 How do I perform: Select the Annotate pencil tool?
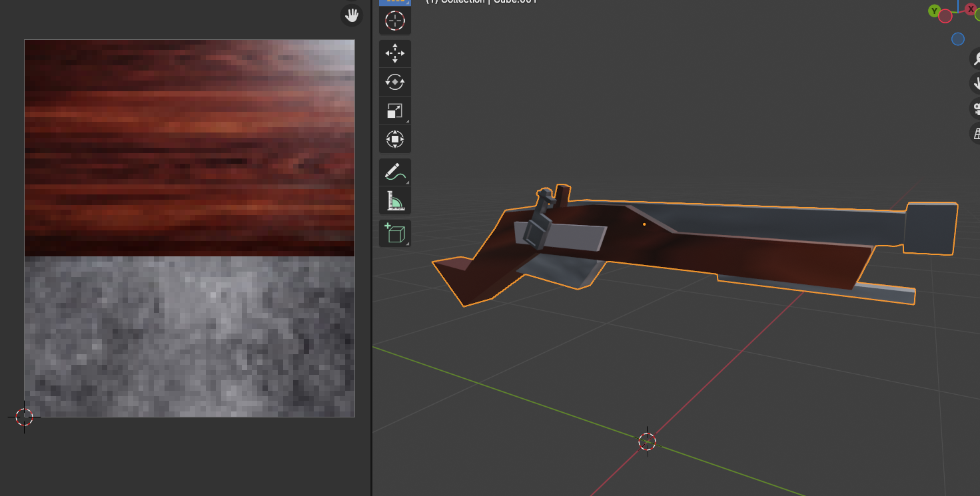[x=395, y=172]
